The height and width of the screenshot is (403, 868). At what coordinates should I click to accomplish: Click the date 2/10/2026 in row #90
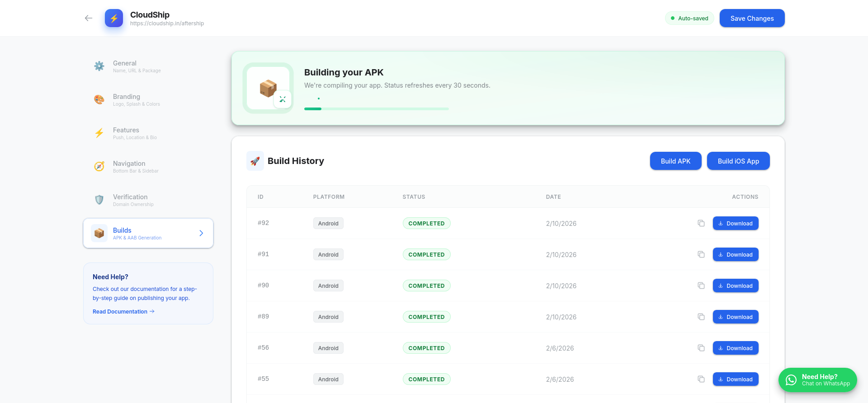tap(561, 286)
